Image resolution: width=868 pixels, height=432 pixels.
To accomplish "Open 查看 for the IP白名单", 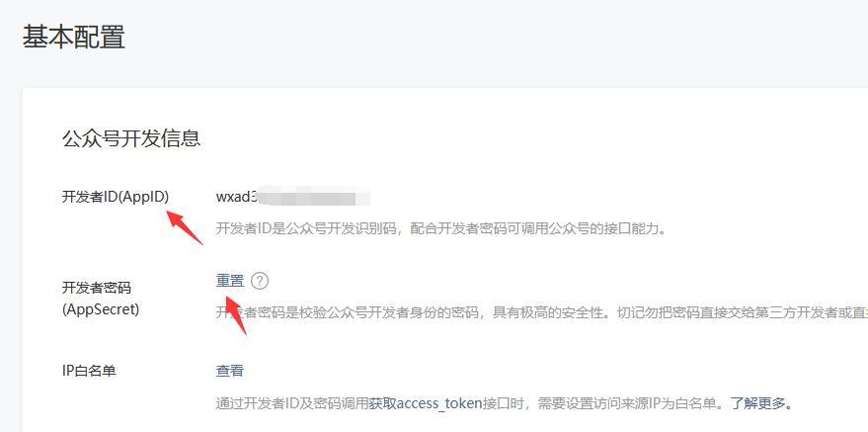I will (x=230, y=371).
